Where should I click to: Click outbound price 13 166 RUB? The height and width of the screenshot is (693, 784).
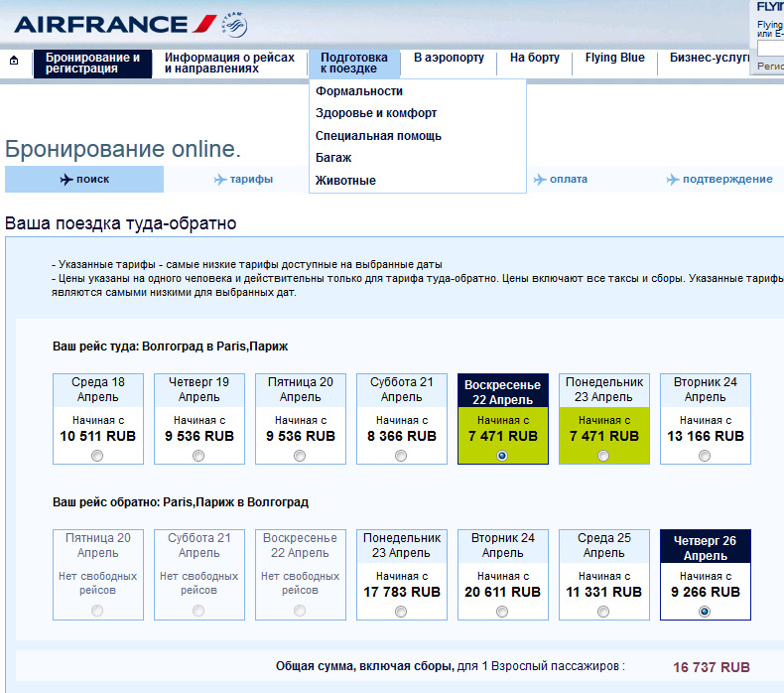[706, 436]
